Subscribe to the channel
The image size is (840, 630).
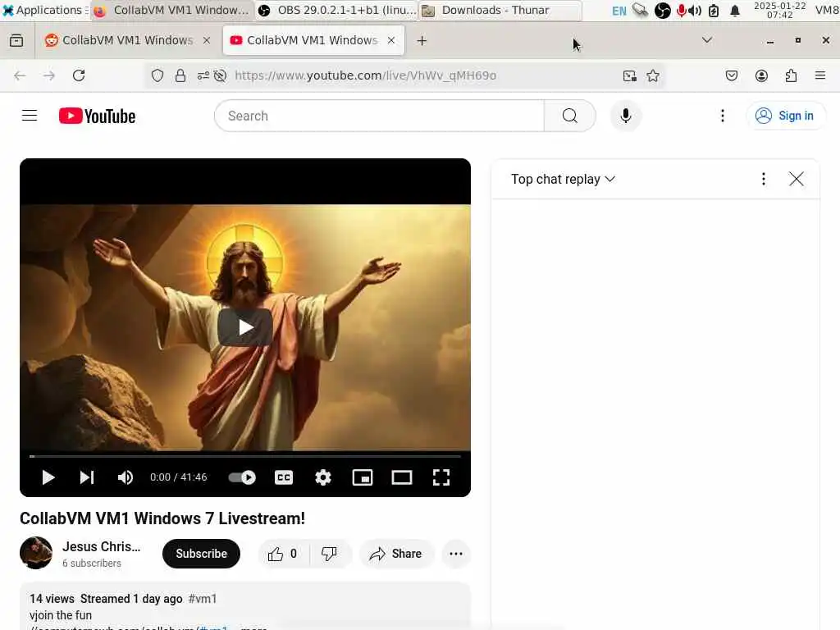point(201,554)
